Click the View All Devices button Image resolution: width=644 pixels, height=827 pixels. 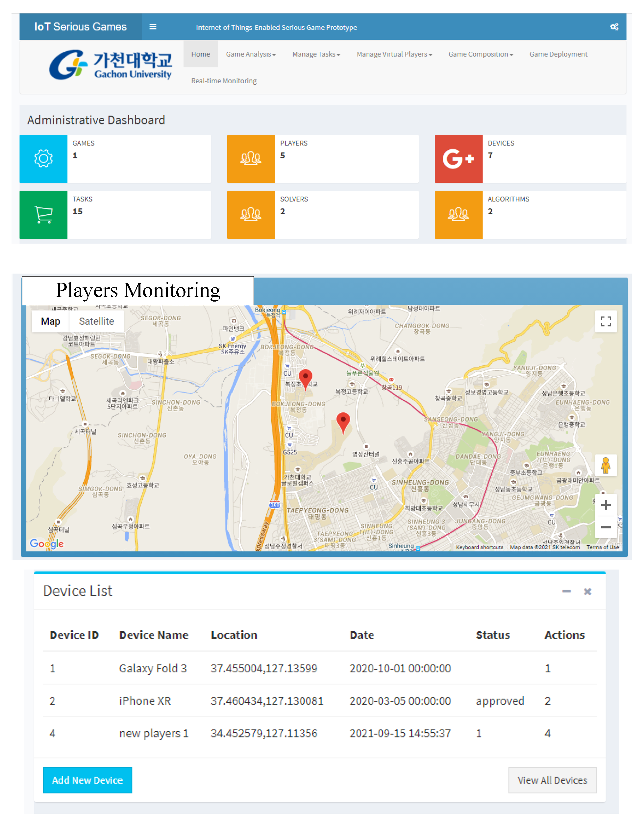552,780
